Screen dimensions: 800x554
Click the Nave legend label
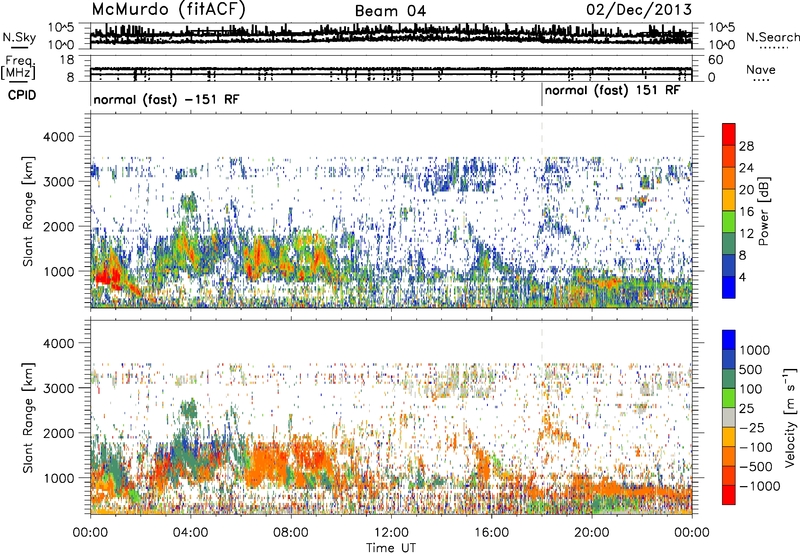click(761, 70)
